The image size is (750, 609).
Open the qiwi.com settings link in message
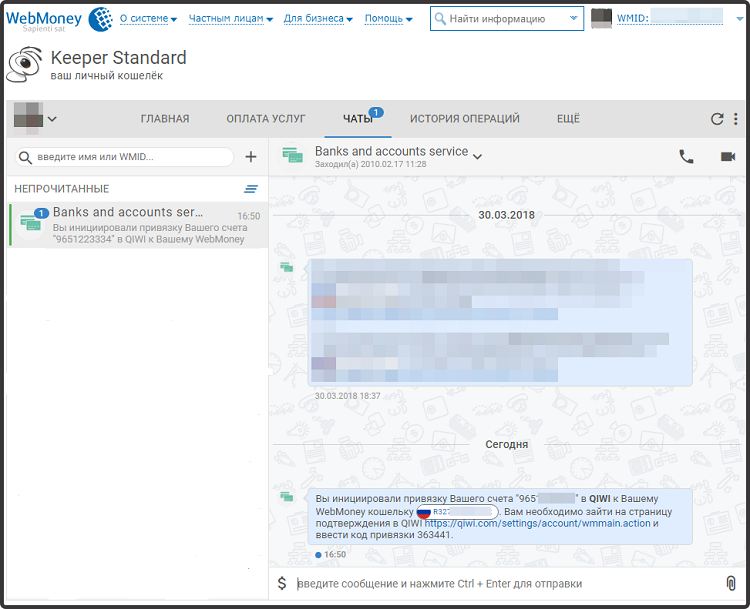click(537, 523)
